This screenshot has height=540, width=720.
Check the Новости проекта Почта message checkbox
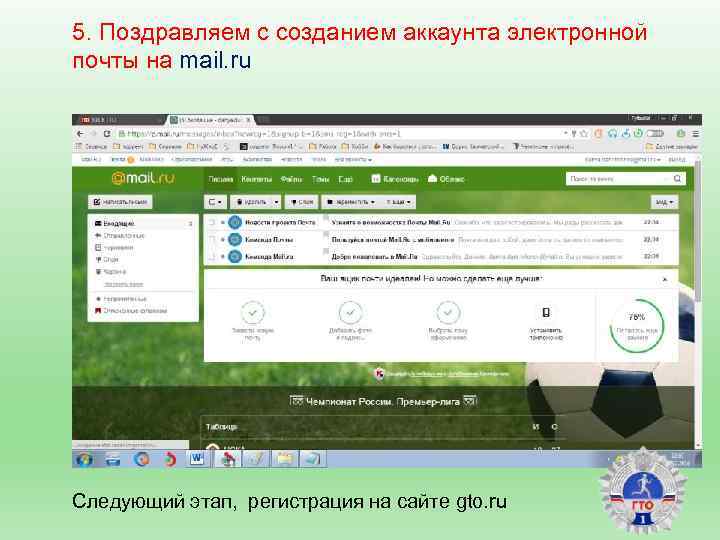pyautogui.click(x=212, y=222)
